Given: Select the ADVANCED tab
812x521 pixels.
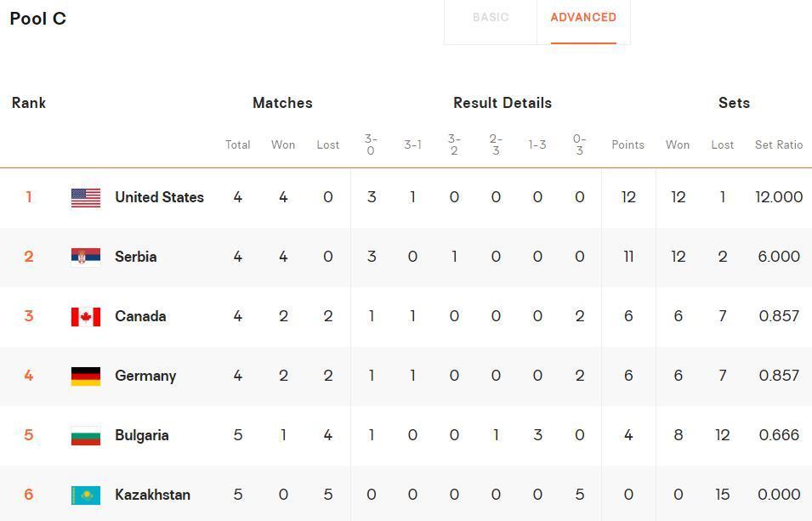Looking at the screenshot, I should 583,18.
